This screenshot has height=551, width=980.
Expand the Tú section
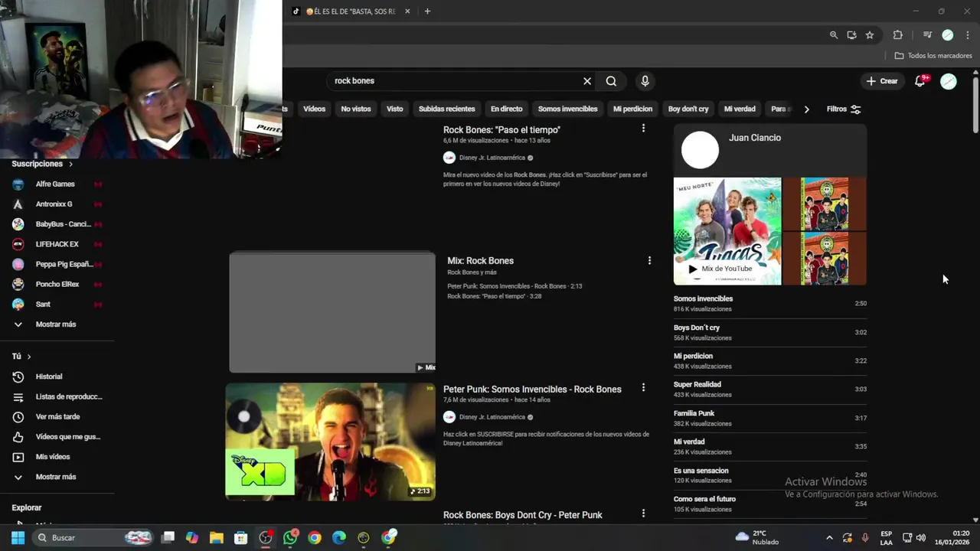(21, 357)
